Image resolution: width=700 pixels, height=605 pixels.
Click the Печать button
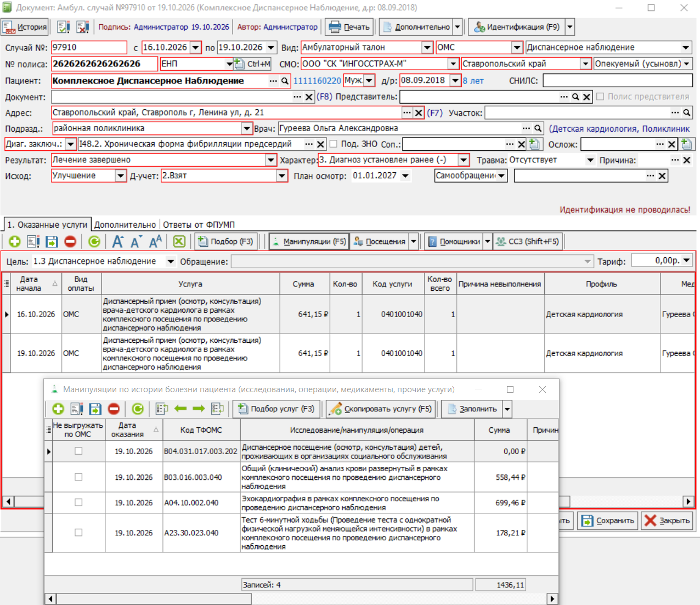pos(349,27)
